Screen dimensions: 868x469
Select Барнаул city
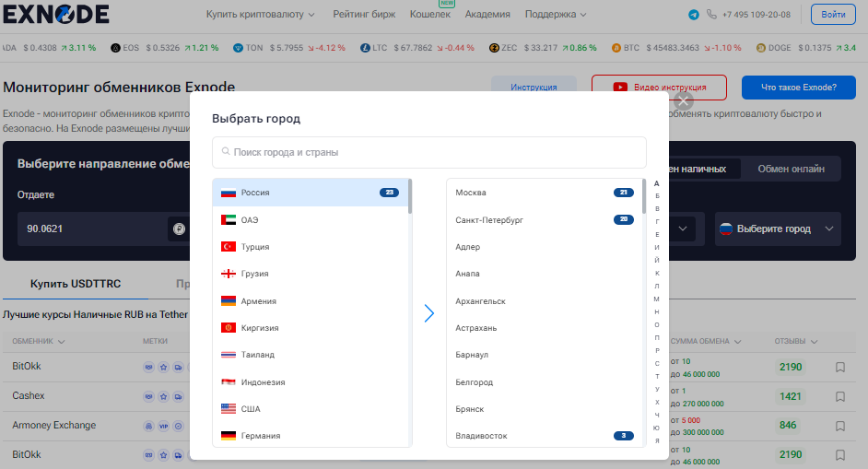point(545,355)
